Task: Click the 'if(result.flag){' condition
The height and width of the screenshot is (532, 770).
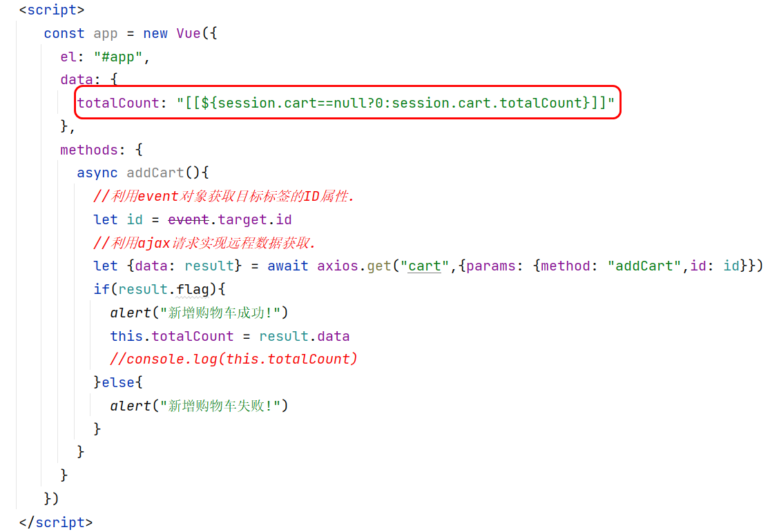Action: coord(159,290)
